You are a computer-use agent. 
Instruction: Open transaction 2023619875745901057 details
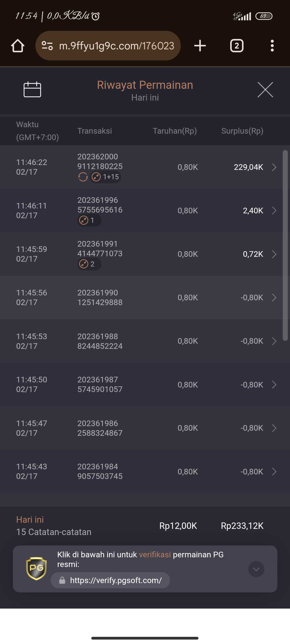[145, 385]
